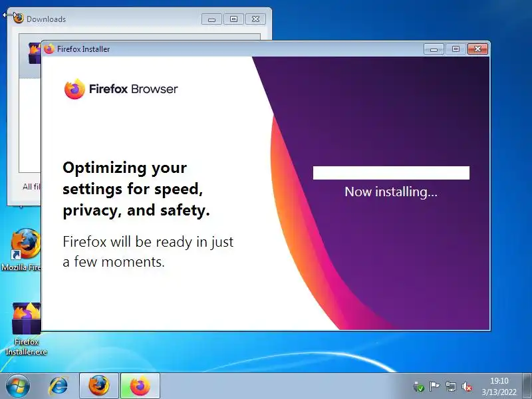Click the Show desktop strip at taskbar end
The width and height of the screenshot is (532, 399).
point(527,386)
